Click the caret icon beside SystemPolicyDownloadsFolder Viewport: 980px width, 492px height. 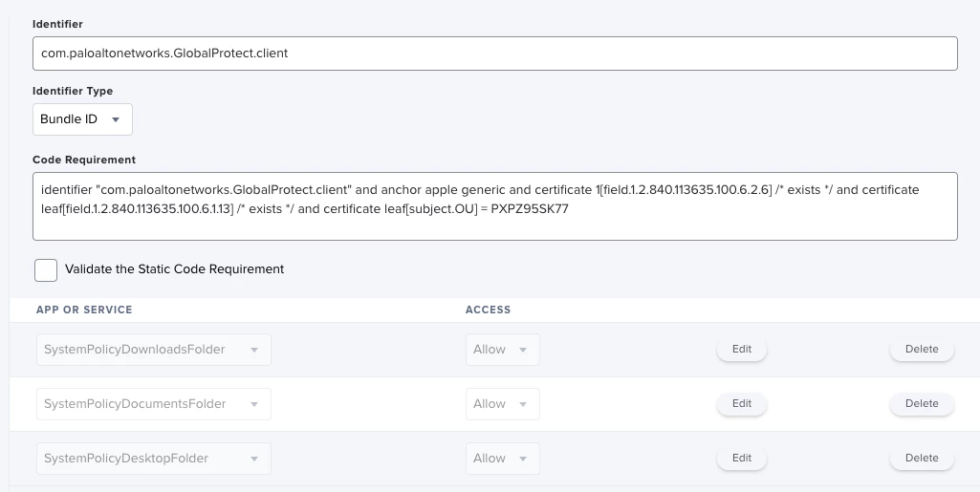click(x=254, y=351)
